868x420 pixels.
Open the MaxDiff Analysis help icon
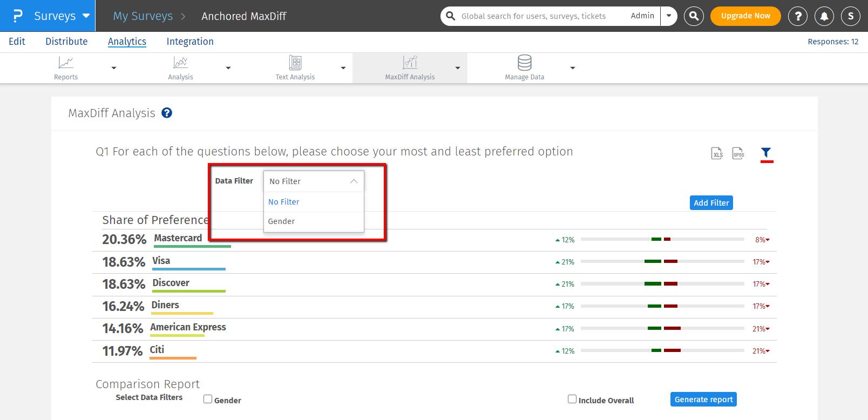[167, 113]
